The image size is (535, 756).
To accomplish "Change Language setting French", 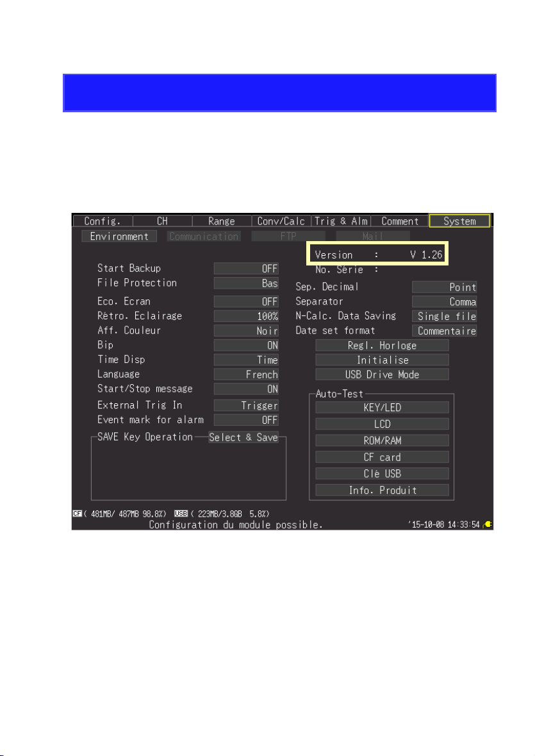I will 246,374.
